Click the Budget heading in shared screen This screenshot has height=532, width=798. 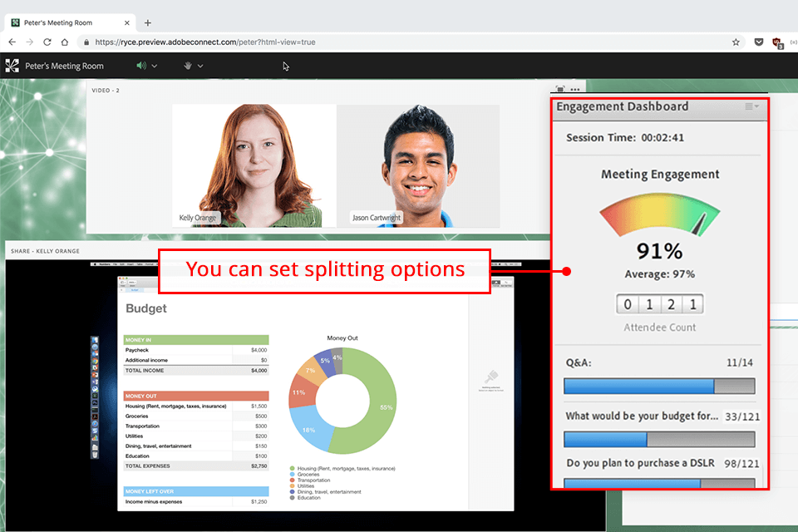tap(146, 308)
